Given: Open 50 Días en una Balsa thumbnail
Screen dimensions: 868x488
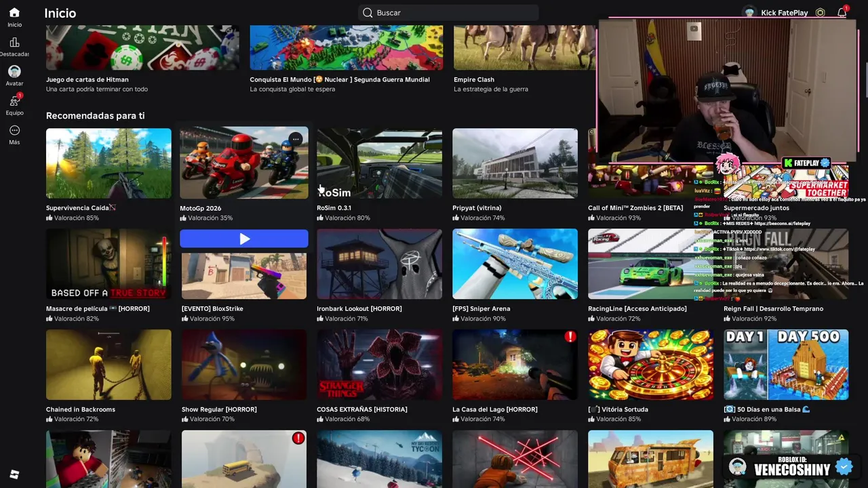Looking at the screenshot, I should (x=786, y=365).
